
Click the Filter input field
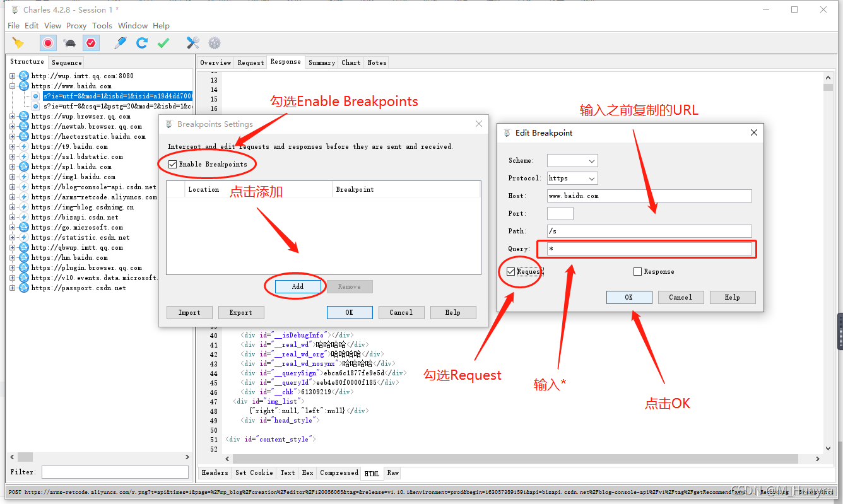(115, 472)
